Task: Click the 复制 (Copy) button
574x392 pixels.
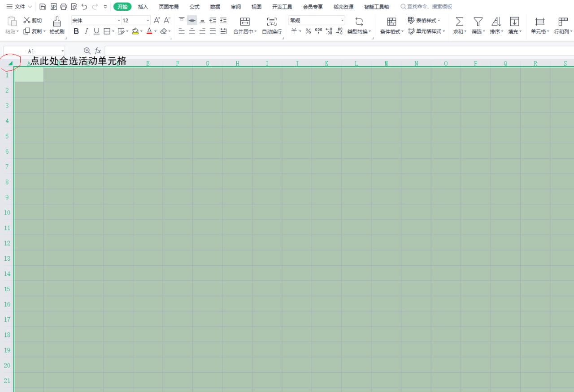Action: [35, 31]
